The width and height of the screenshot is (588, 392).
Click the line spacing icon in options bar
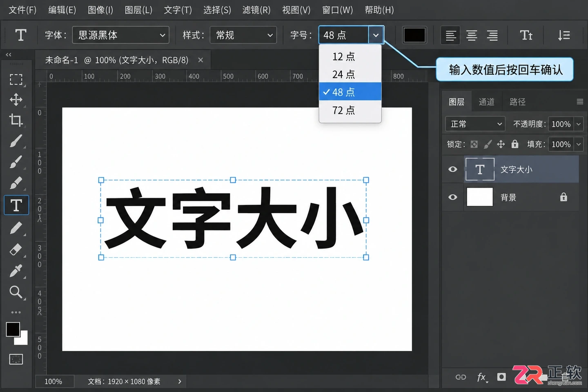(564, 35)
